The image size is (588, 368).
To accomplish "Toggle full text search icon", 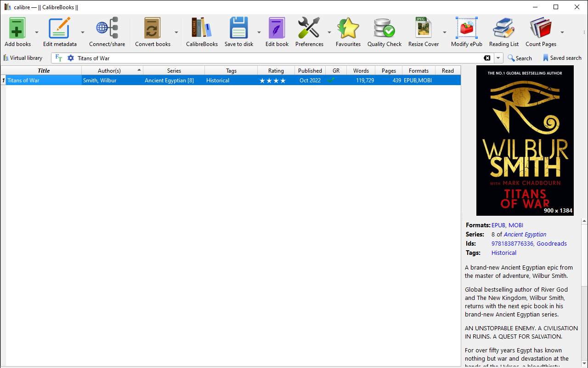I will point(58,58).
